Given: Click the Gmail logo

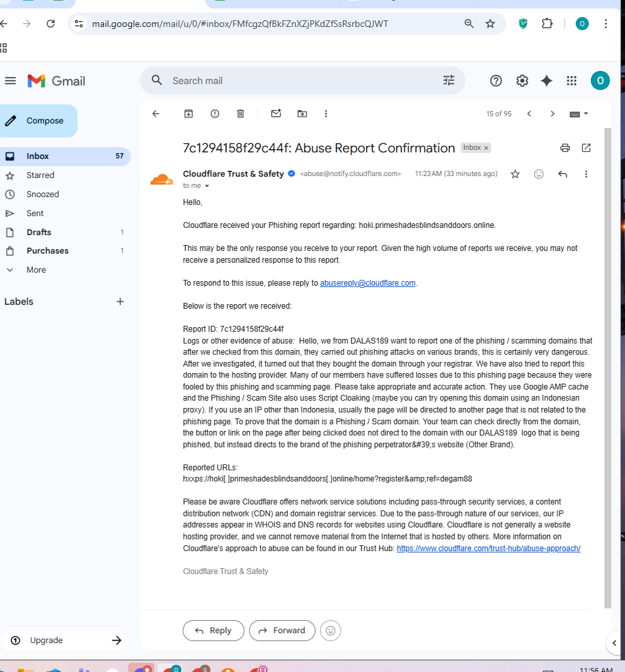Looking at the screenshot, I should point(56,81).
